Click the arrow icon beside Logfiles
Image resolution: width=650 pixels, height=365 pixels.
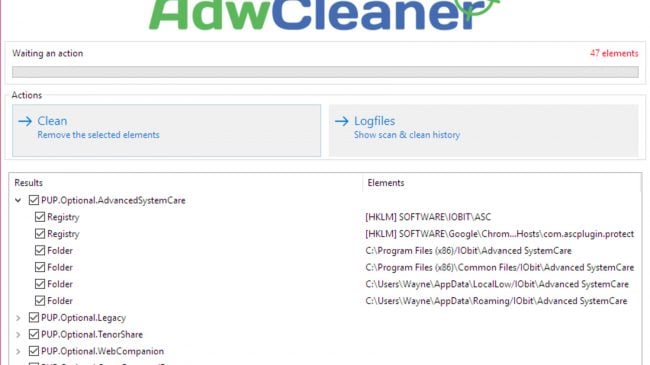(342, 121)
